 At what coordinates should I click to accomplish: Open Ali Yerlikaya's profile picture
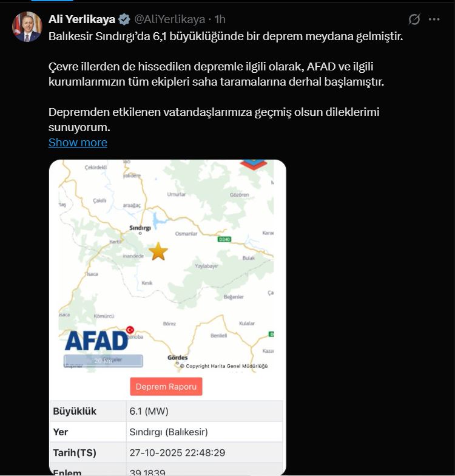[x=27, y=27]
